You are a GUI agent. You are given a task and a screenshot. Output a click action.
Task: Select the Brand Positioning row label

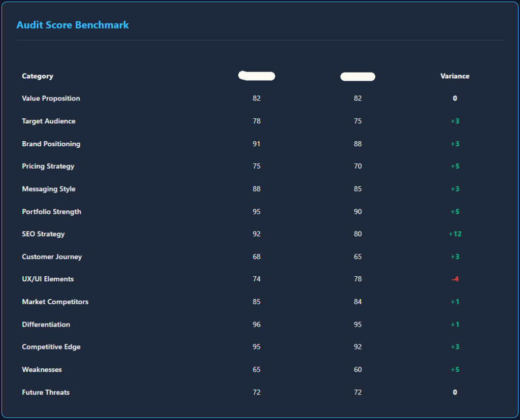pos(51,144)
